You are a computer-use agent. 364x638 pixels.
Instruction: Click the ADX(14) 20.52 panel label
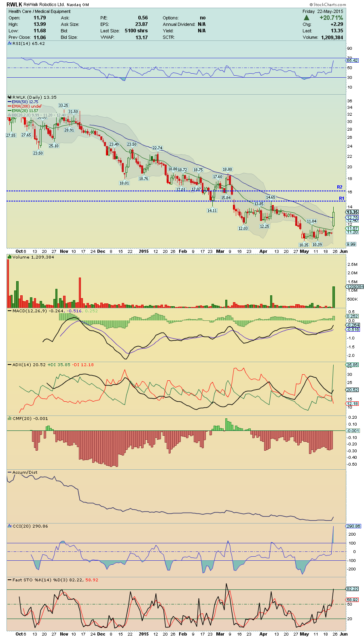pyautogui.click(x=29, y=365)
